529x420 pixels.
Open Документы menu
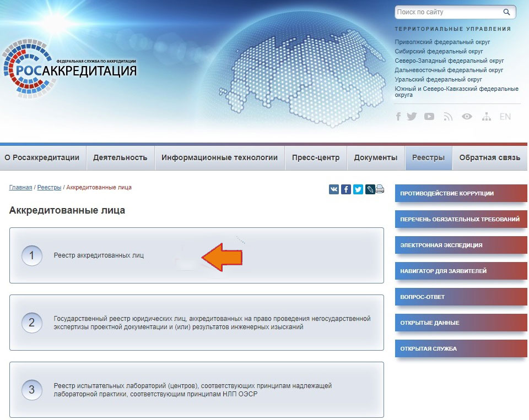point(376,158)
